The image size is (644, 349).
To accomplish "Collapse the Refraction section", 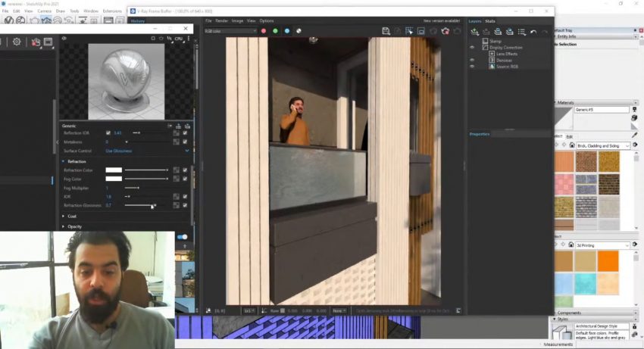I will (x=63, y=161).
